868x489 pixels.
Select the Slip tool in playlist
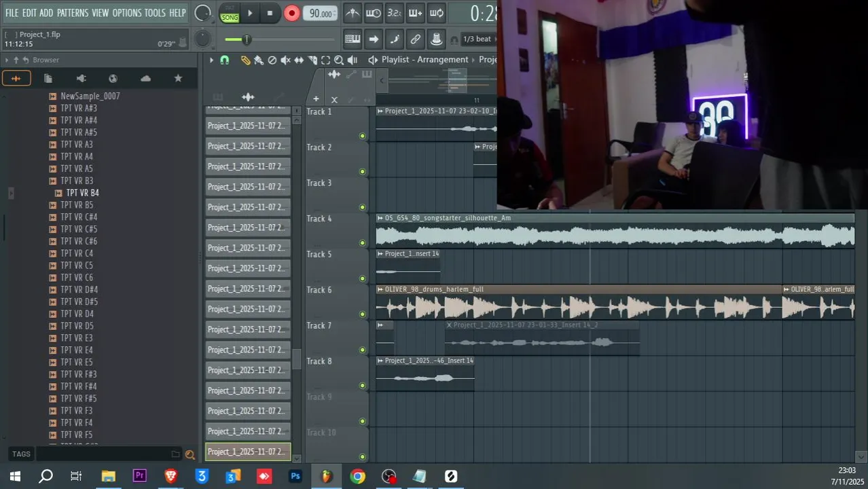click(x=299, y=60)
